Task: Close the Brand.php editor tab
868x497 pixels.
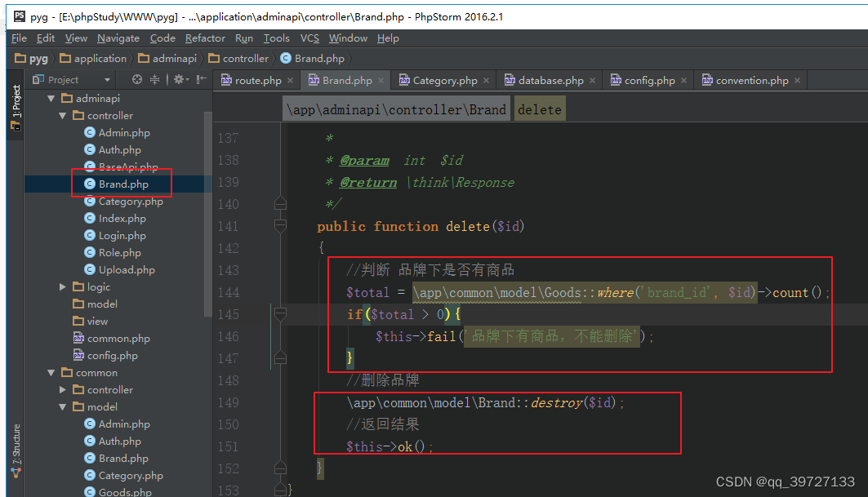Action: tap(381, 80)
